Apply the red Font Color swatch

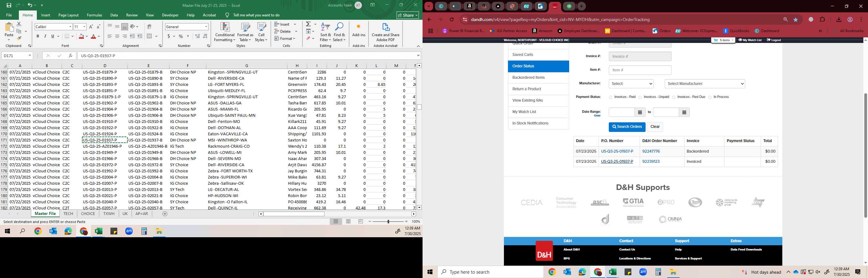94,36
